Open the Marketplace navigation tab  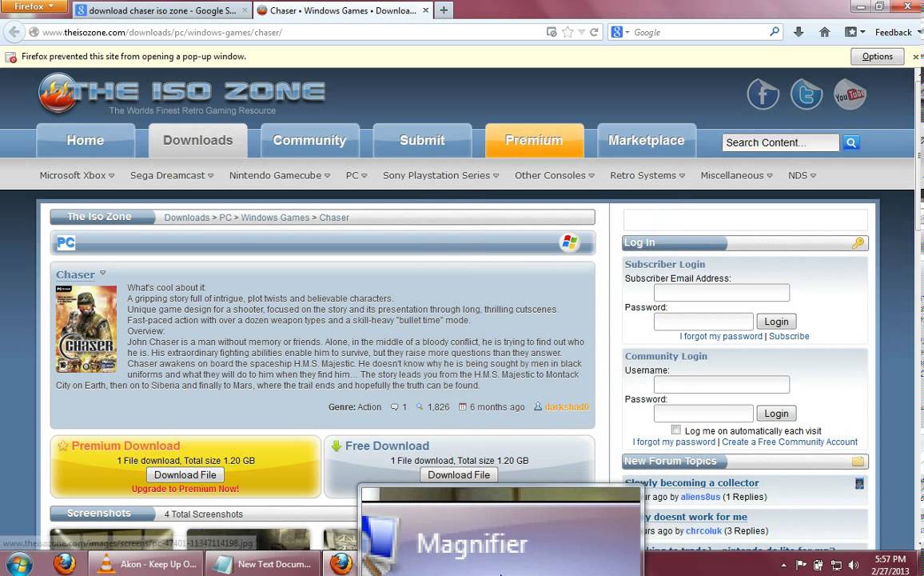pyautogui.click(x=647, y=140)
